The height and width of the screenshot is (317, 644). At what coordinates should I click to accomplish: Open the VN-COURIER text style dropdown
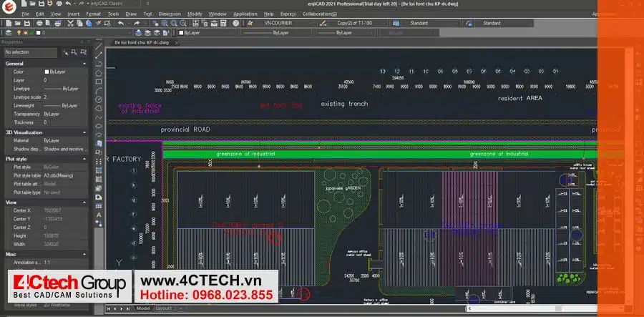(x=284, y=24)
